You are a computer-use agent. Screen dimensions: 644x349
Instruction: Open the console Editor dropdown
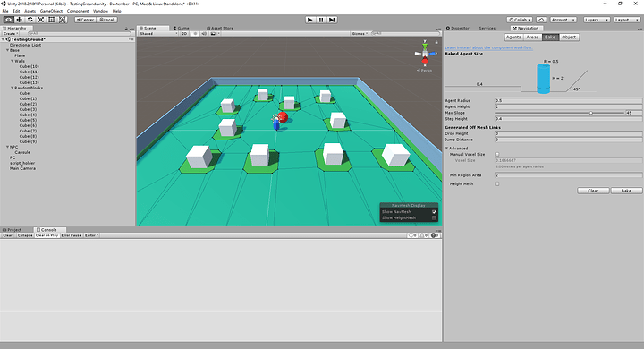point(91,235)
